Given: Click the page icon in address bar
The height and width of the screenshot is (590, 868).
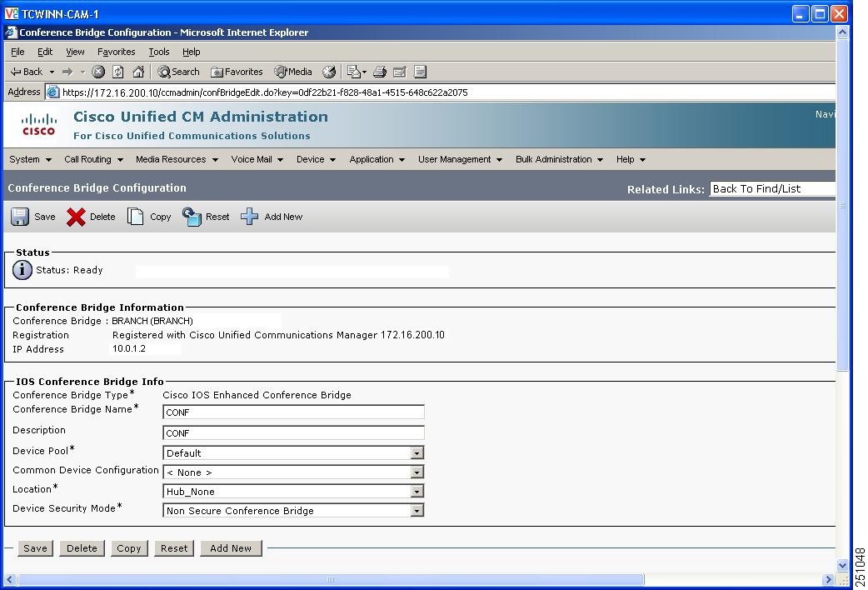Looking at the screenshot, I should pyautogui.click(x=52, y=92).
